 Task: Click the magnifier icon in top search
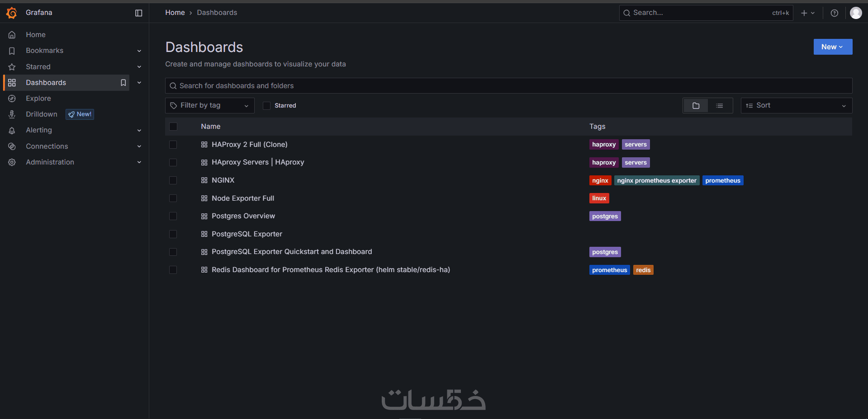click(627, 13)
